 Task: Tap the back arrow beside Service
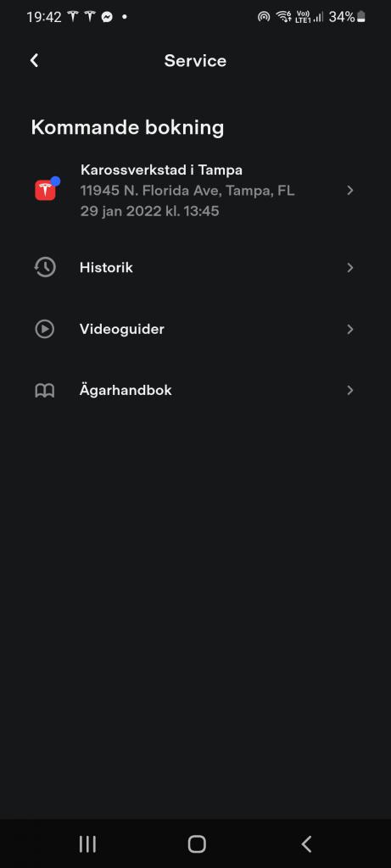click(x=34, y=60)
